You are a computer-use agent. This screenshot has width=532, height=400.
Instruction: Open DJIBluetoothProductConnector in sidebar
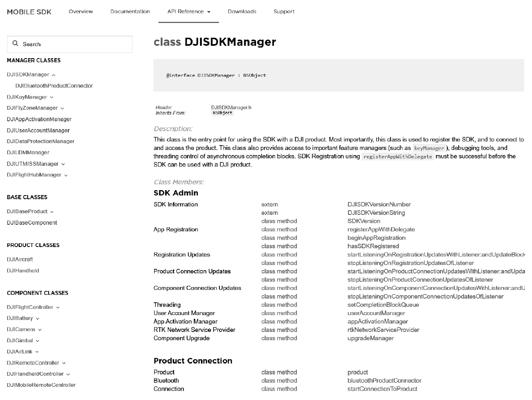coord(54,86)
